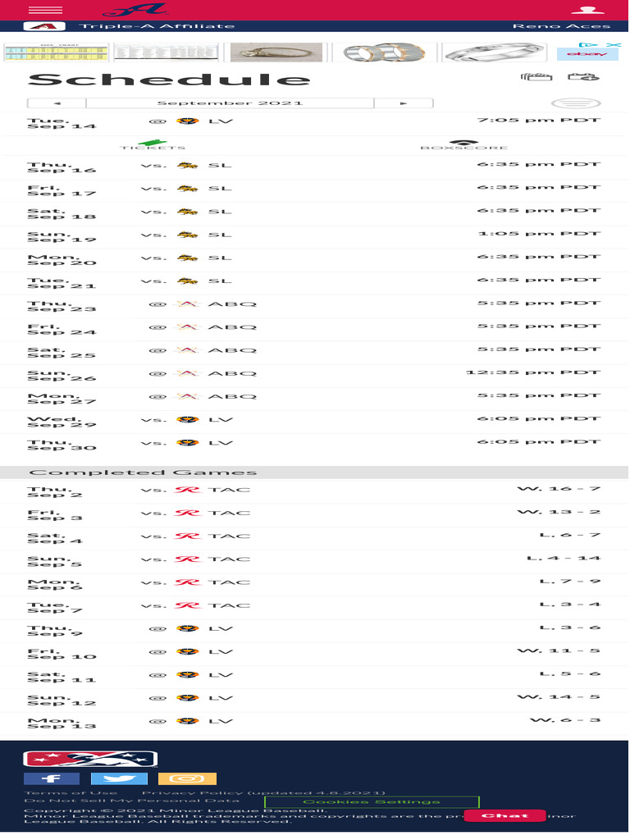Screen dimensions: 630x840
Task: Start a chat with the Chat button
Action: tap(504, 815)
